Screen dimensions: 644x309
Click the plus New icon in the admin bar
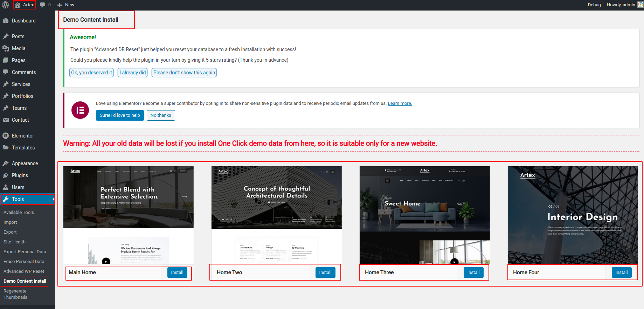pos(60,5)
